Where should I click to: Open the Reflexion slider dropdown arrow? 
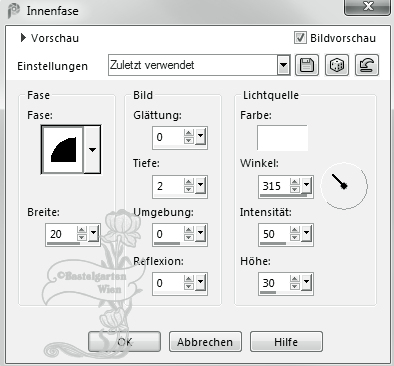200,282
